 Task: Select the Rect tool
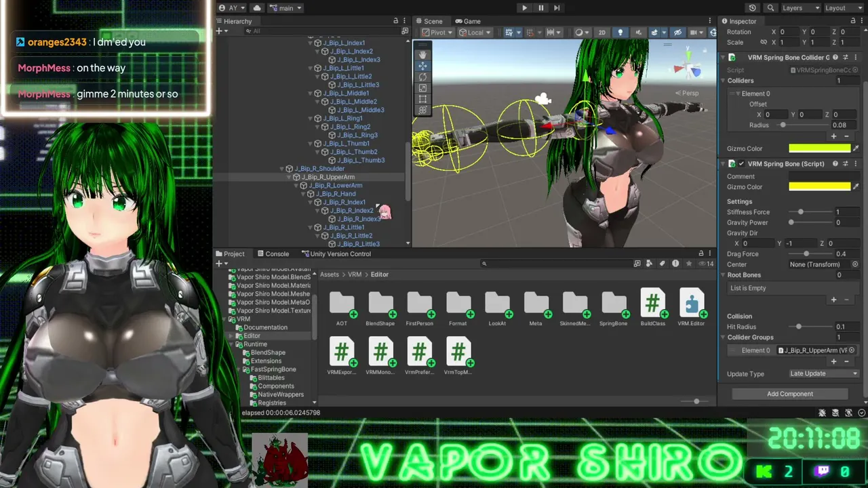[x=422, y=99]
